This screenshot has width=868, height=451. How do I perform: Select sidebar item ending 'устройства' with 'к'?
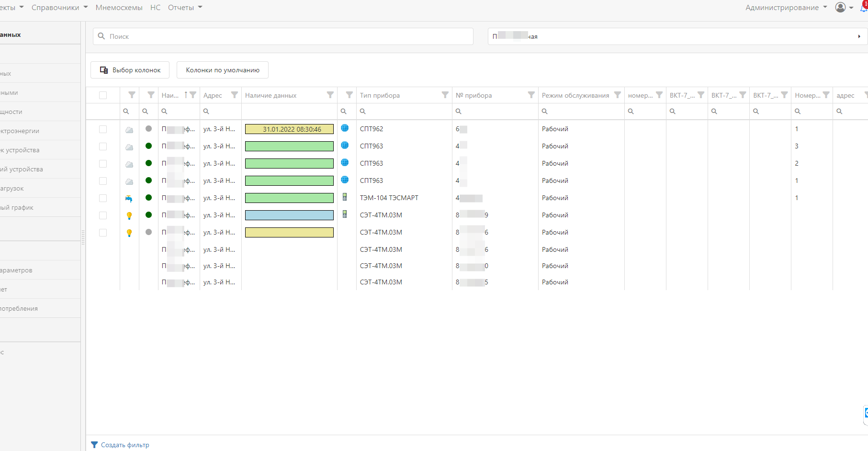coord(40,150)
